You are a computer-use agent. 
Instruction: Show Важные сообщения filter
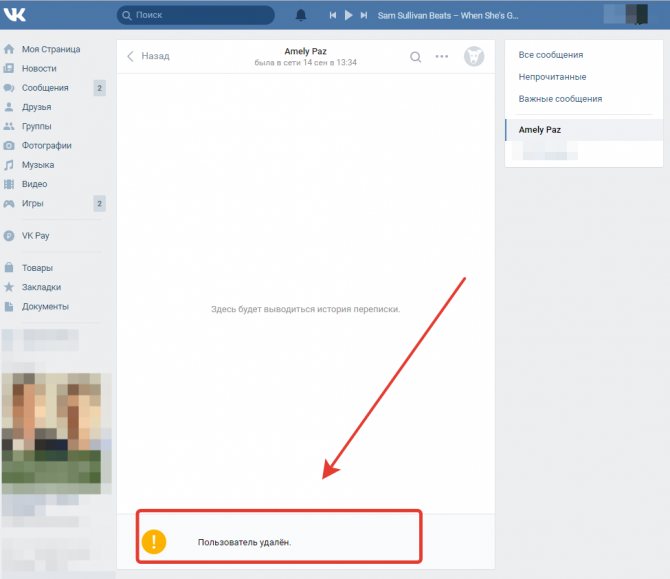pyautogui.click(x=560, y=99)
